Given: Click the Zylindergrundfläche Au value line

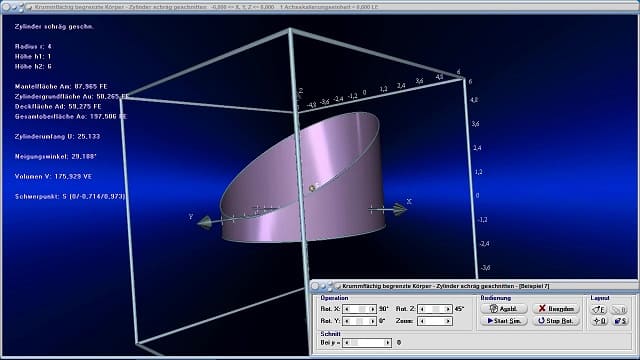Looking at the screenshot, I should [71, 96].
